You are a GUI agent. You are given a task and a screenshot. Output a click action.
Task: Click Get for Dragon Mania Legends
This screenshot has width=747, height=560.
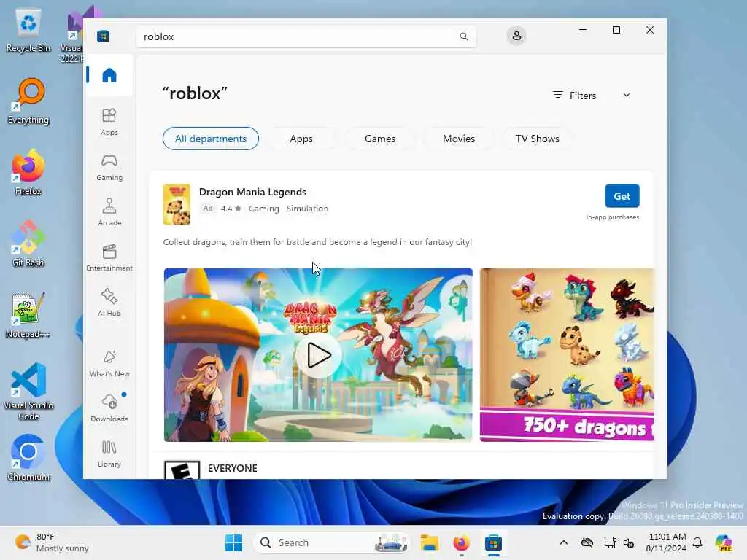[622, 196]
